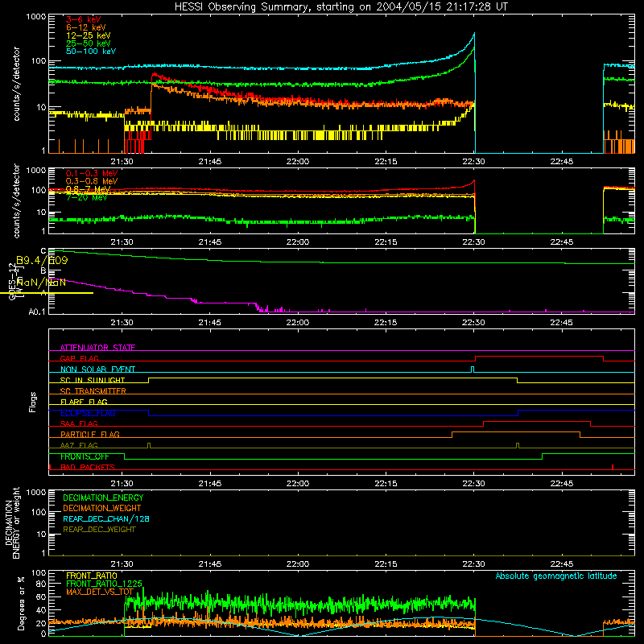The width and height of the screenshot is (644, 644).
Task: Click the SAA_FLAG label
Action: [x=79, y=423]
